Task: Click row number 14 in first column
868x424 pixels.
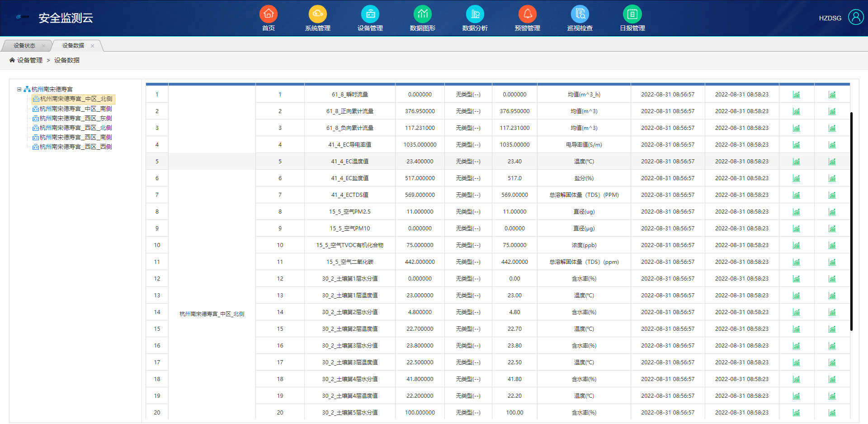Action: pos(157,312)
